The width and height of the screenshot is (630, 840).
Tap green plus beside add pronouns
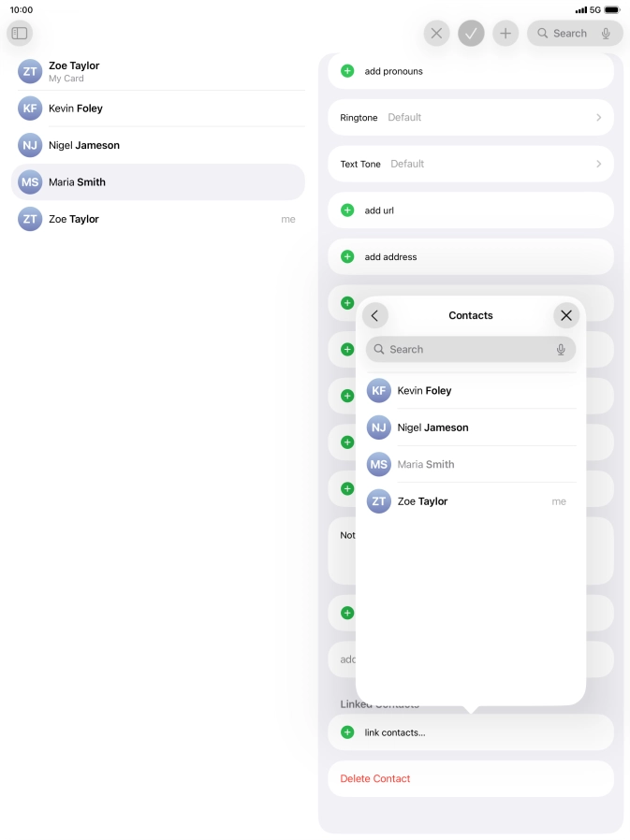[x=347, y=71]
